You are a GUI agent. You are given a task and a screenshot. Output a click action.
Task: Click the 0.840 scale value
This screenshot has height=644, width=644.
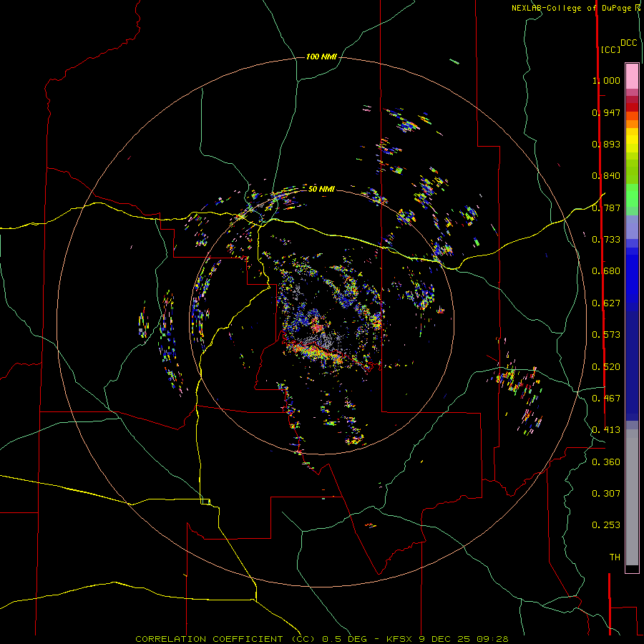click(x=606, y=176)
